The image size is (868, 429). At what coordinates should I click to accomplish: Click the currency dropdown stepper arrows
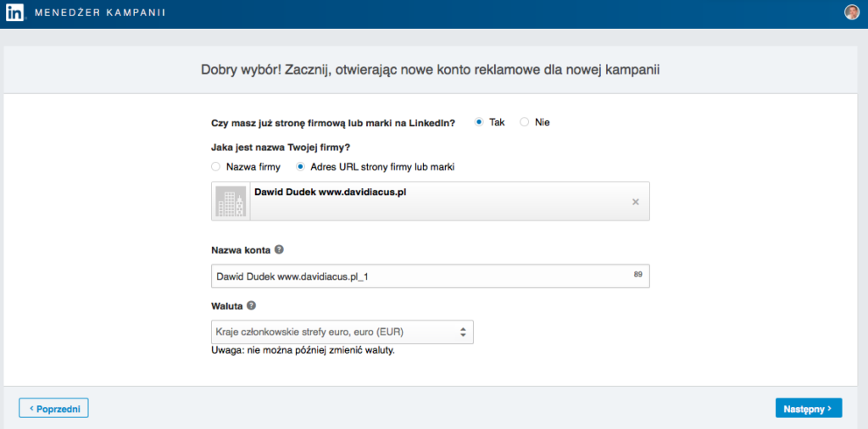(x=463, y=331)
